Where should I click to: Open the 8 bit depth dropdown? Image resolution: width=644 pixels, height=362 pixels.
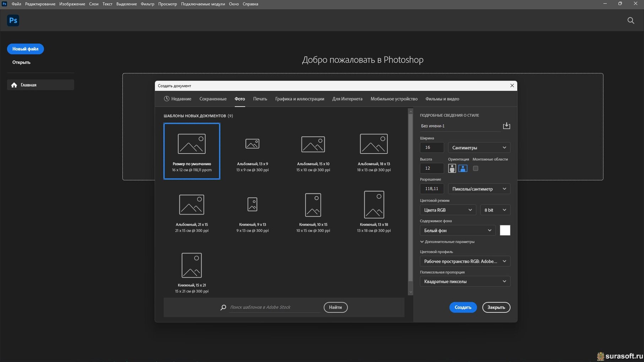click(495, 210)
